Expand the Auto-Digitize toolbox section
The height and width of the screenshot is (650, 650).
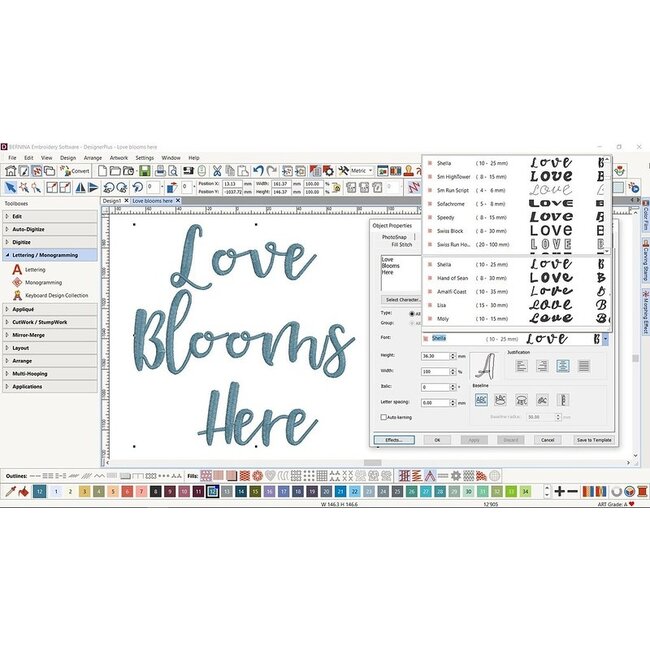point(50,229)
